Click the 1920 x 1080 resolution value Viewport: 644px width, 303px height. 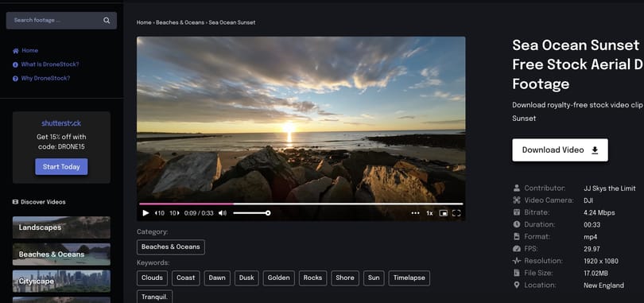[601, 261]
